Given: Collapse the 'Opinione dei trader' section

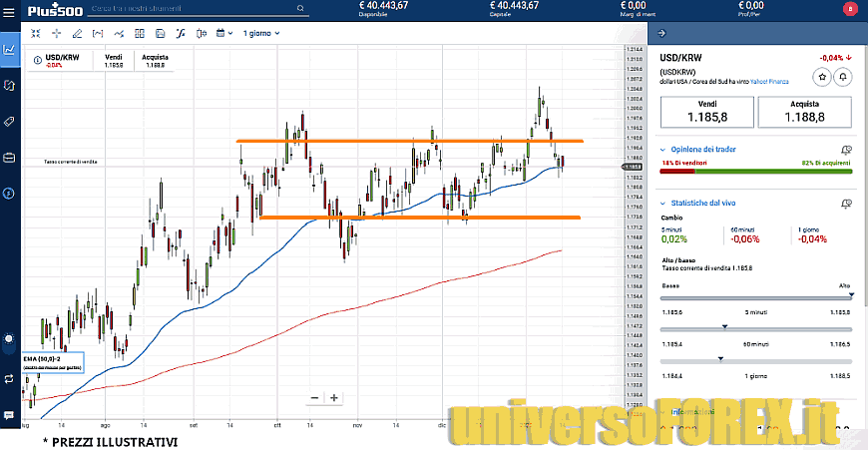Looking at the screenshot, I should [x=663, y=150].
